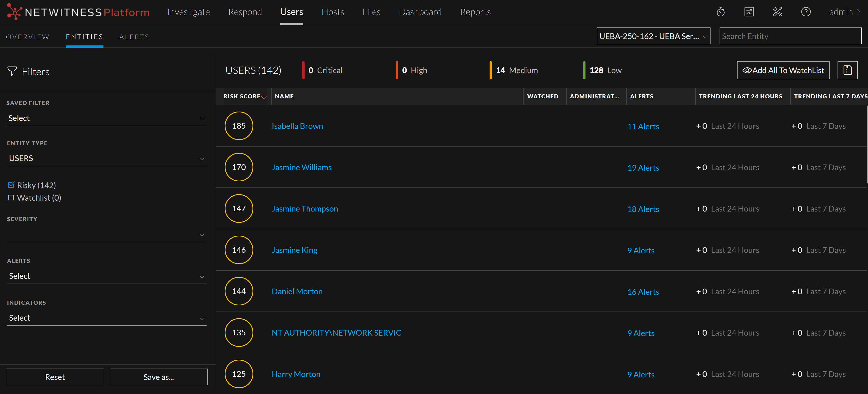Click Add All To WatchList eye button
This screenshot has width=868, height=394.
[783, 70]
